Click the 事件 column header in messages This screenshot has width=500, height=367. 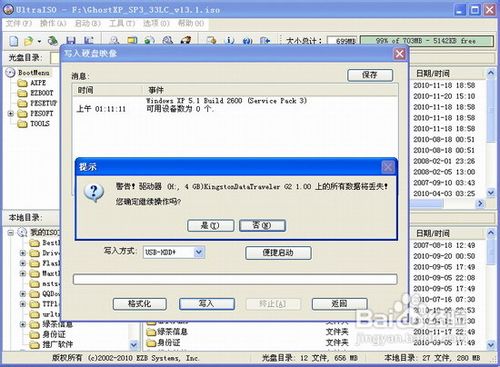tap(271, 90)
